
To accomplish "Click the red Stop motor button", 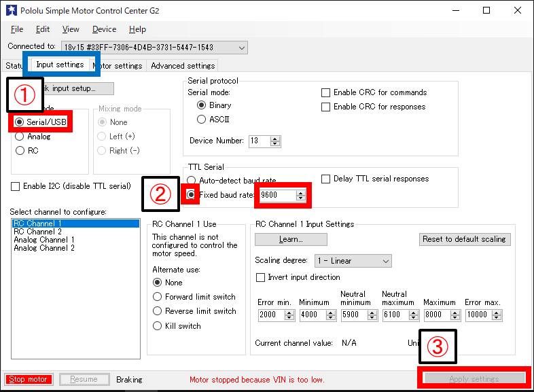I will 29,379.
